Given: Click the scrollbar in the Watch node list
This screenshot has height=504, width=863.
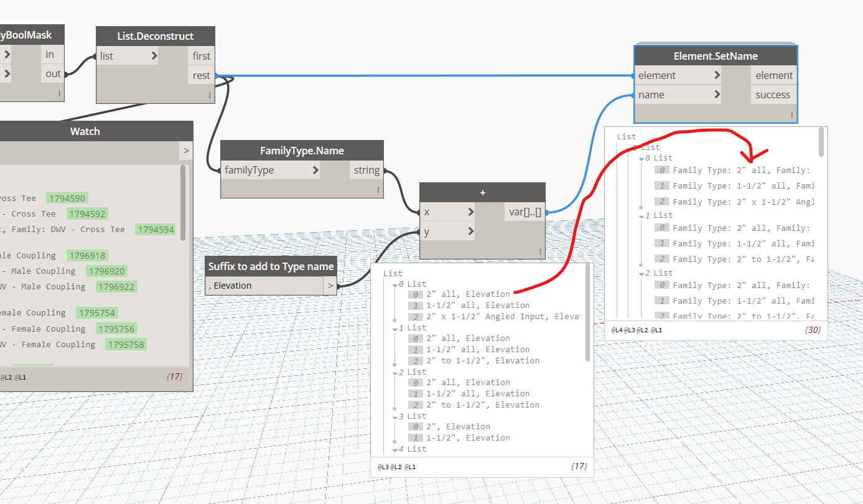Looking at the screenshot, I should click(183, 202).
